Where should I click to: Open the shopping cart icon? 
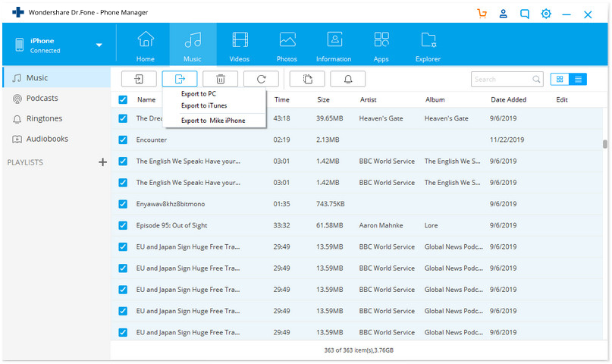coord(482,14)
